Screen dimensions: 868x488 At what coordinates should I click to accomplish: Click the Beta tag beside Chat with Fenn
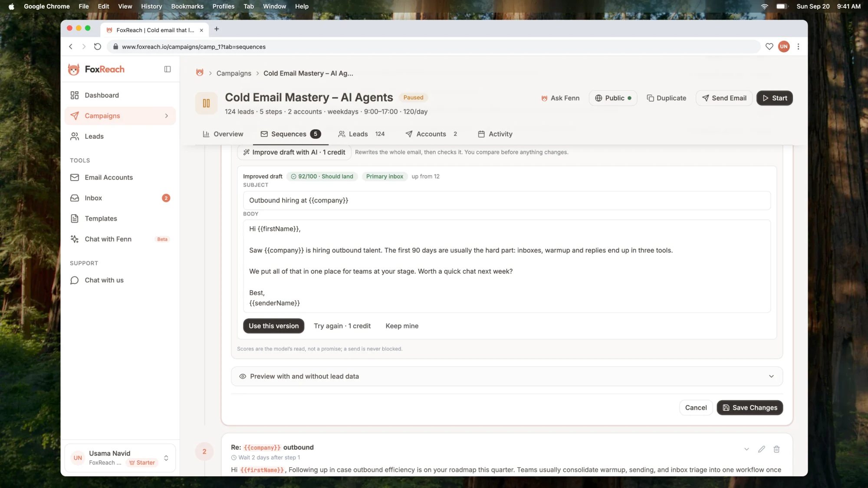pyautogui.click(x=162, y=239)
